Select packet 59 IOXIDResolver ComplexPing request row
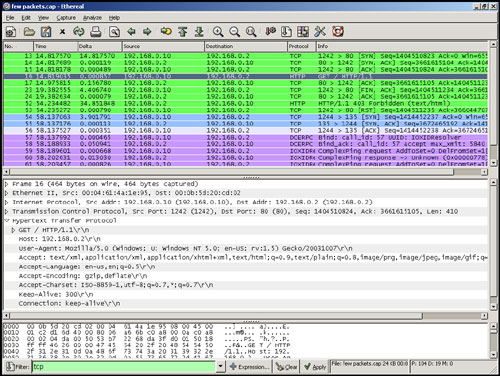This screenshot has height=376, width=500. click(x=245, y=151)
